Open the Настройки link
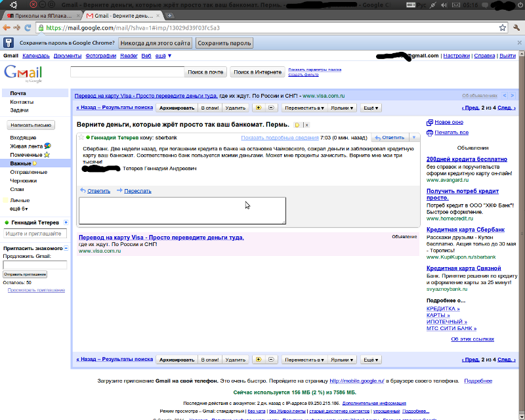 [456, 56]
